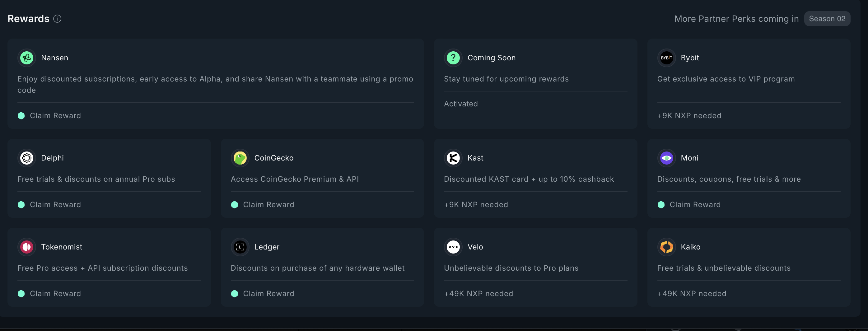Click the Coming Soon question mark icon
This screenshot has width=868, height=331.
point(453,58)
